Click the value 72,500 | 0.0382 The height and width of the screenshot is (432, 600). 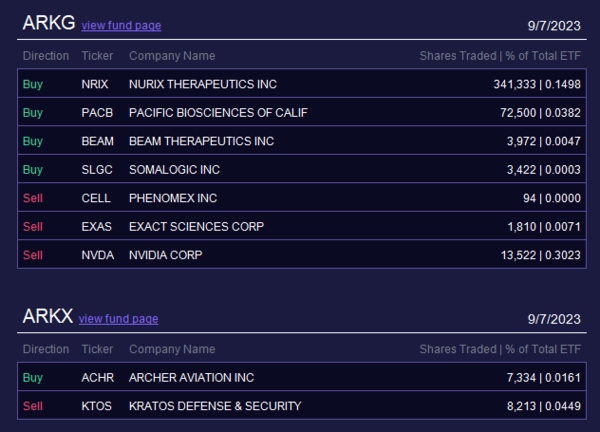tap(540, 113)
